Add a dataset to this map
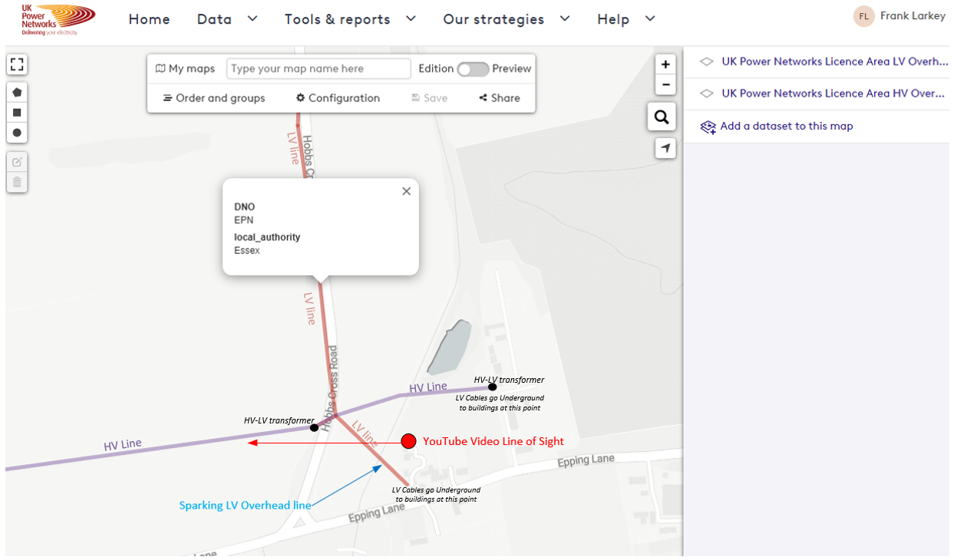The image size is (957, 560). tap(777, 127)
